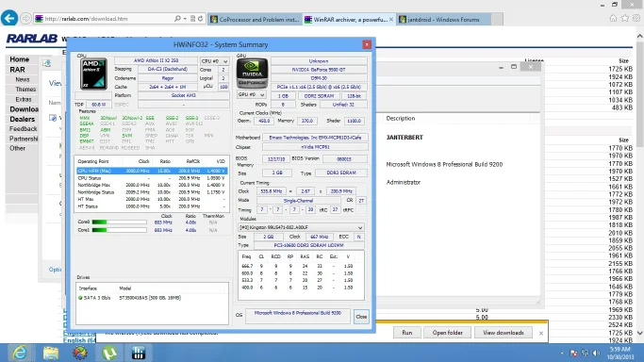
Task: Click the JANTERBERT computer name text
Action: [x=405, y=138]
